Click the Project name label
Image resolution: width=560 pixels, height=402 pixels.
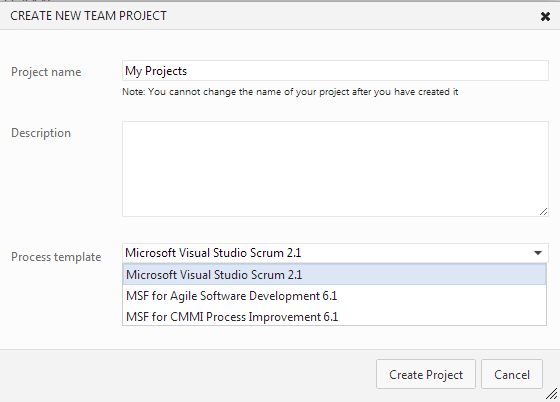pyautogui.click(x=46, y=72)
